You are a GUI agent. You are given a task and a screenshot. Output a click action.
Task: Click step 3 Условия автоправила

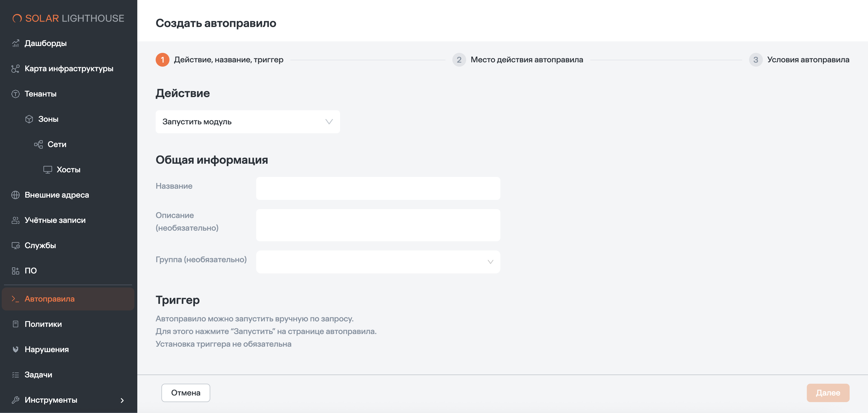click(799, 60)
